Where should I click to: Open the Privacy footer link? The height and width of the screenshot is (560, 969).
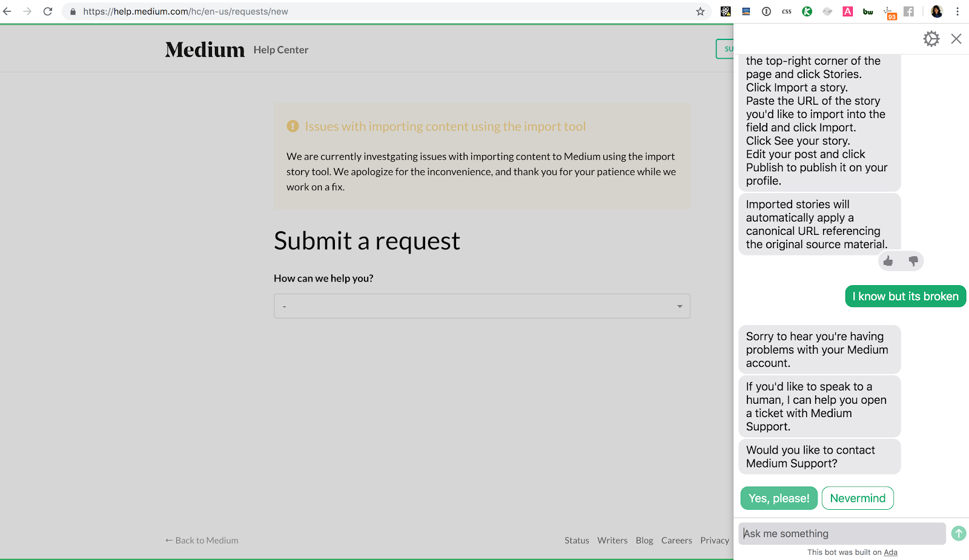click(x=715, y=541)
